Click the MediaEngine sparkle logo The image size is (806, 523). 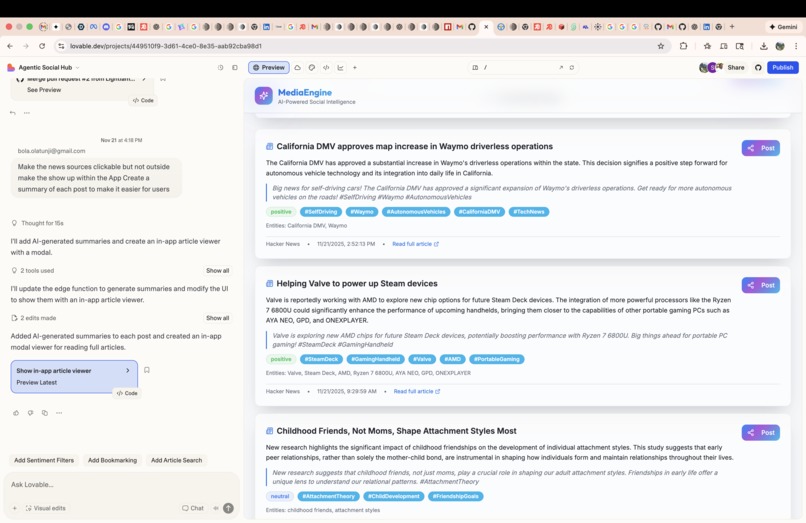tap(264, 96)
